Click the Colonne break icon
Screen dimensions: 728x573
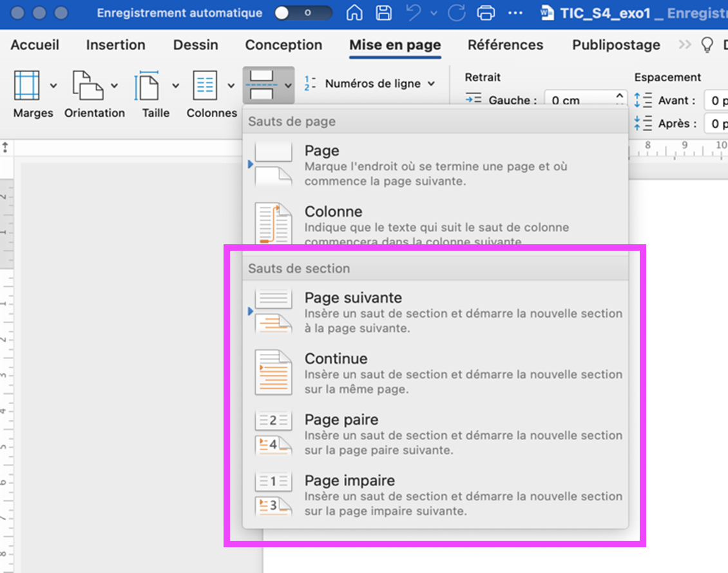(273, 224)
